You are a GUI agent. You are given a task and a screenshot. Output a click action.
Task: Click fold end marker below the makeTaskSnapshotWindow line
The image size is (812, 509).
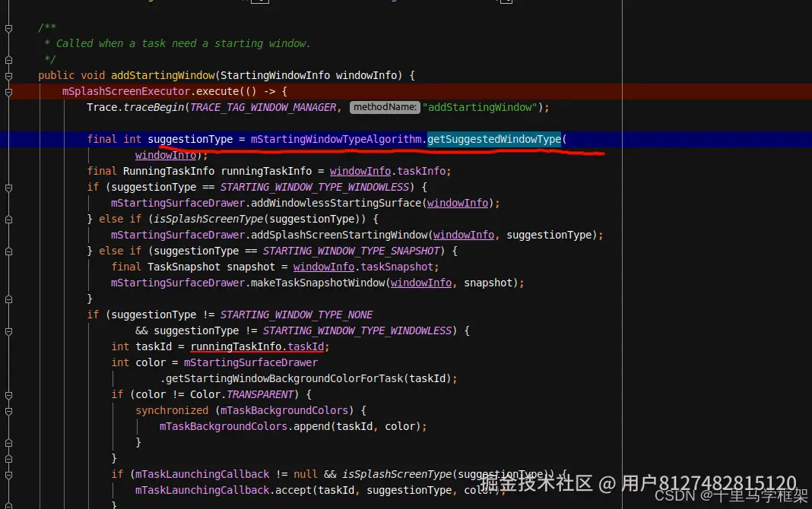[x=9, y=299]
